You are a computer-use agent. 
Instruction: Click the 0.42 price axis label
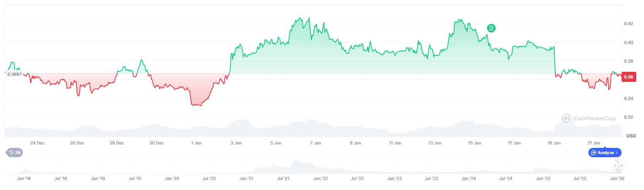(x=628, y=24)
